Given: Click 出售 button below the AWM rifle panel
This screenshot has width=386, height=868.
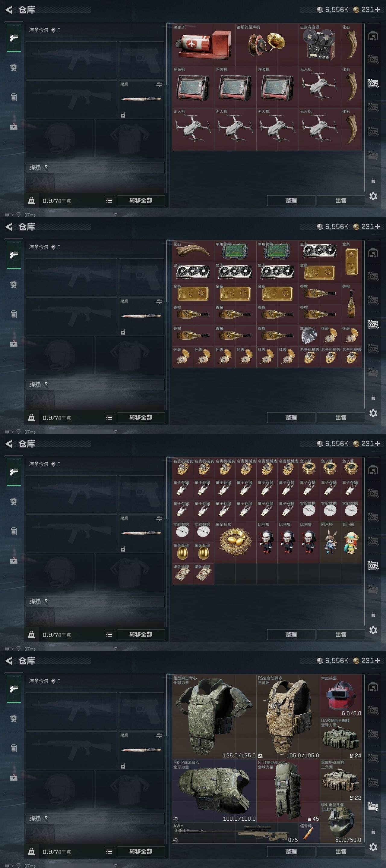Looking at the screenshot, I should (341, 851).
